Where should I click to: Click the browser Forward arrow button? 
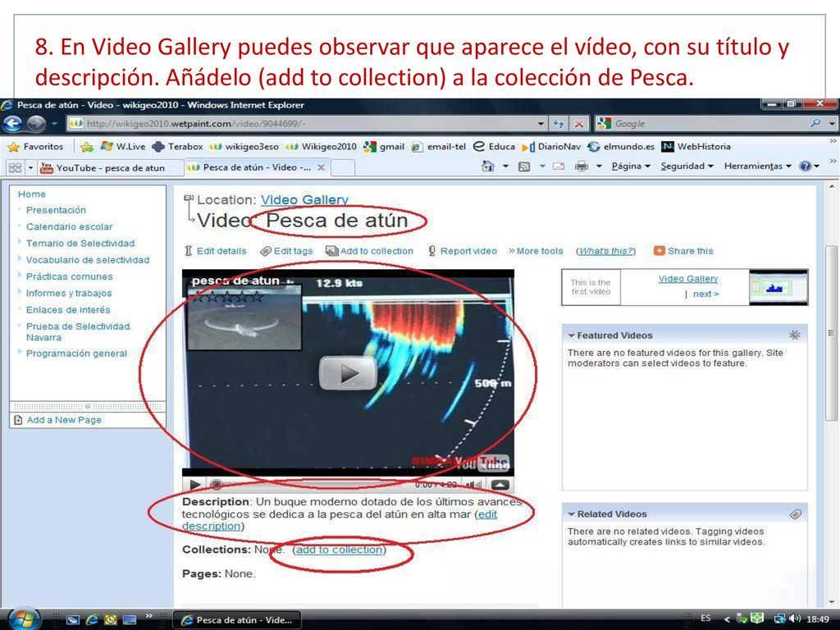pos(36,124)
